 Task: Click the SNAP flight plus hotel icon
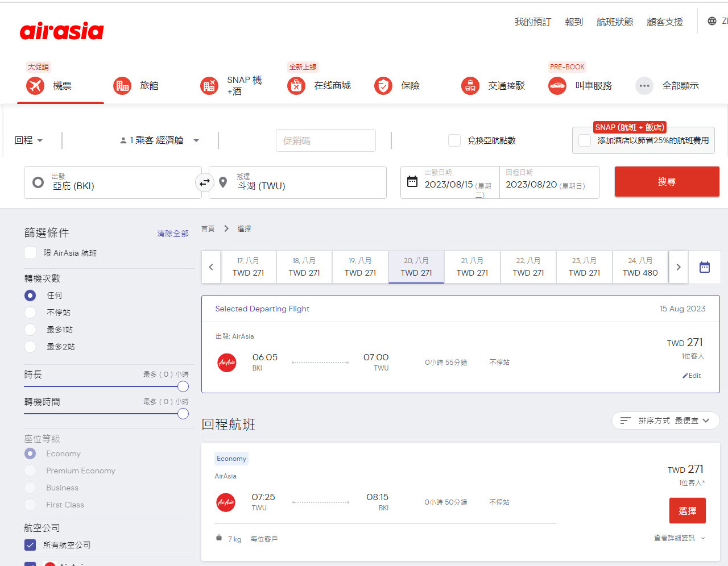(x=209, y=86)
